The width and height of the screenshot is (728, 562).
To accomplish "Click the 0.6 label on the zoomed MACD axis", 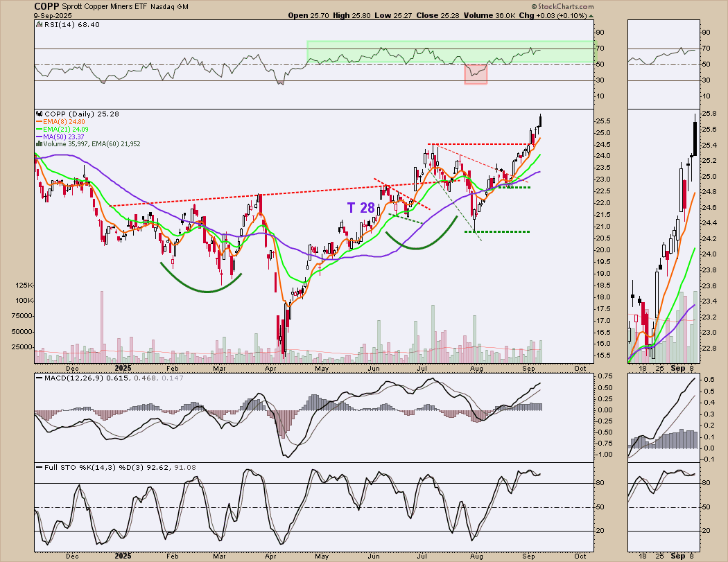I will tap(709, 380).
